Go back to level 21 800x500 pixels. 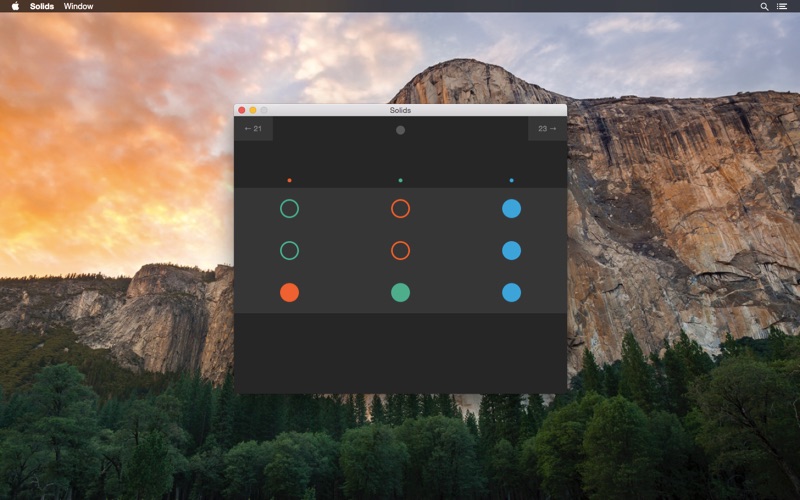(253, 129)
